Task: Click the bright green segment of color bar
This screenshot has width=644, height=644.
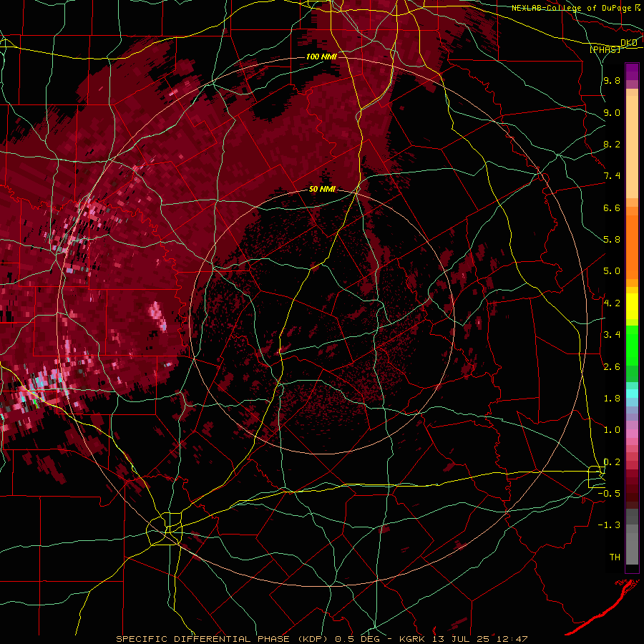Action: click(x=632, y=346)
